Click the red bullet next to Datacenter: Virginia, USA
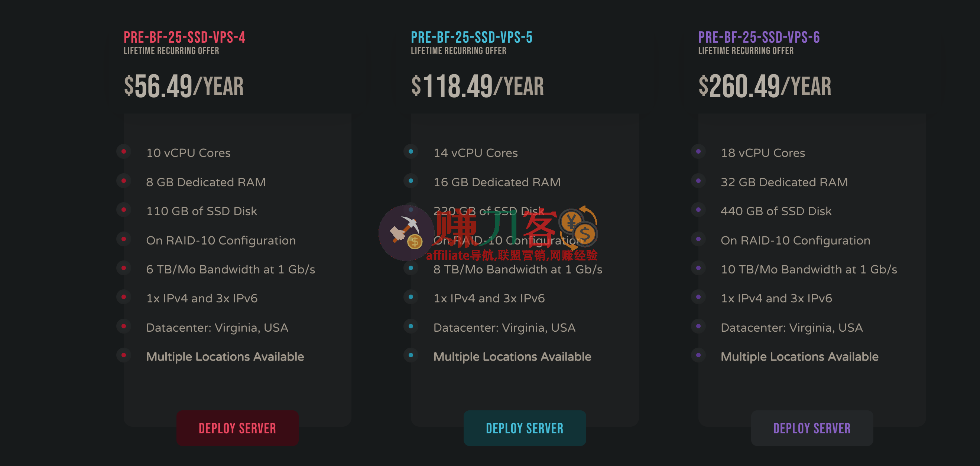This screenshot has height=466, width=980. click(x=124, y=326)
